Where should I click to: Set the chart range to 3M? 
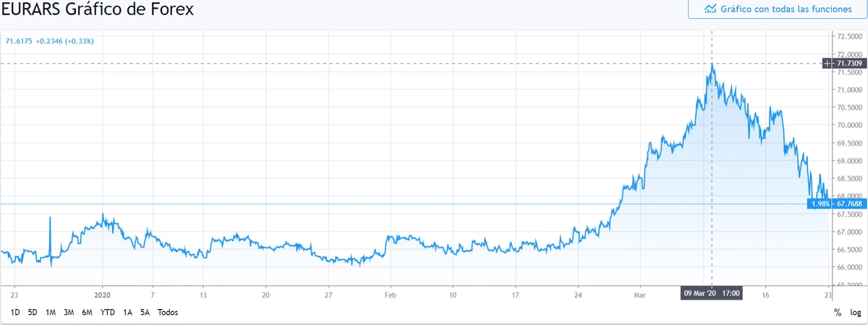(x=69, y=313)
